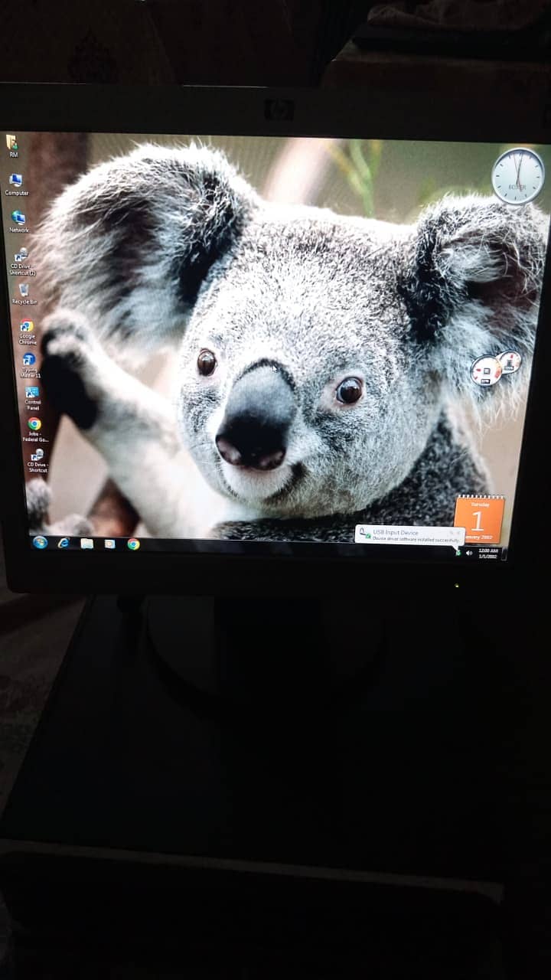The image size is (551, 980).
Task: Close the USB Input Device notification balloon
Action: 459,531
